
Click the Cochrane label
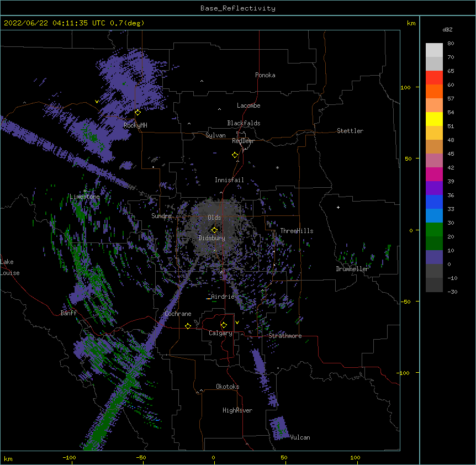click(178, 314)
